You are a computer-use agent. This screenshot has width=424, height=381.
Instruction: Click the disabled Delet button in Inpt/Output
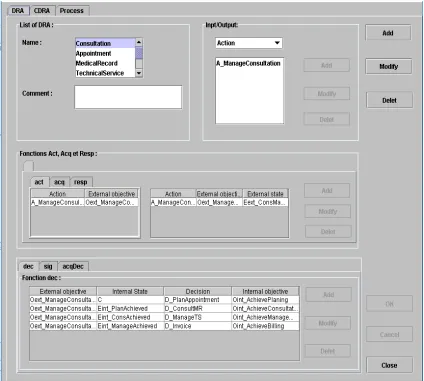[327, 119]
